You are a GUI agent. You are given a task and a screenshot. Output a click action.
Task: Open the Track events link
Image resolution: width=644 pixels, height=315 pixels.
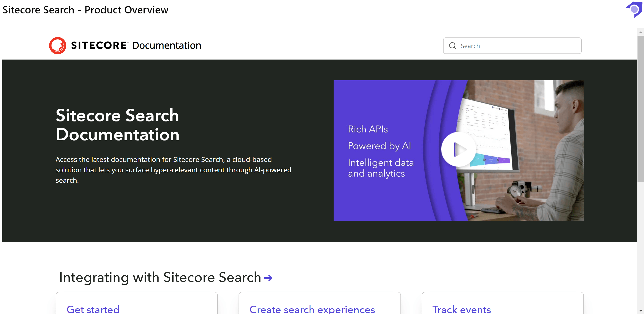(x=462, y=310)
